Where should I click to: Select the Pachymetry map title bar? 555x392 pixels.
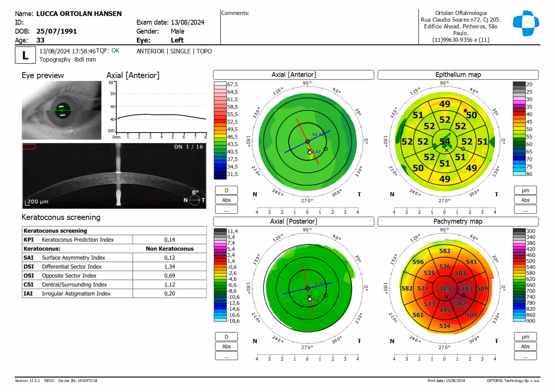coord(458,221)
